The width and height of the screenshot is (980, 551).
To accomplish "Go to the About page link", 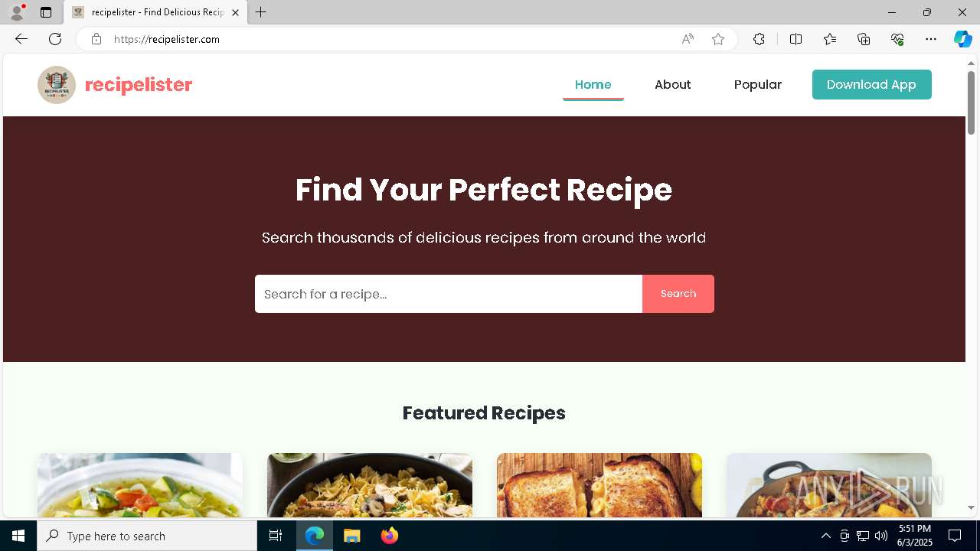I will (673, 85).
